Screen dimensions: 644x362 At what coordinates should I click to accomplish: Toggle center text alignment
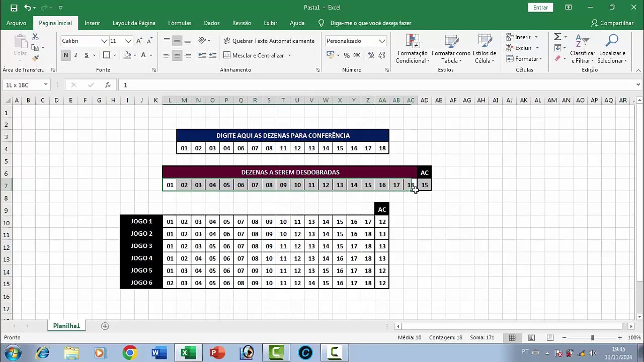pyautogui.click(x=177, y=55)
